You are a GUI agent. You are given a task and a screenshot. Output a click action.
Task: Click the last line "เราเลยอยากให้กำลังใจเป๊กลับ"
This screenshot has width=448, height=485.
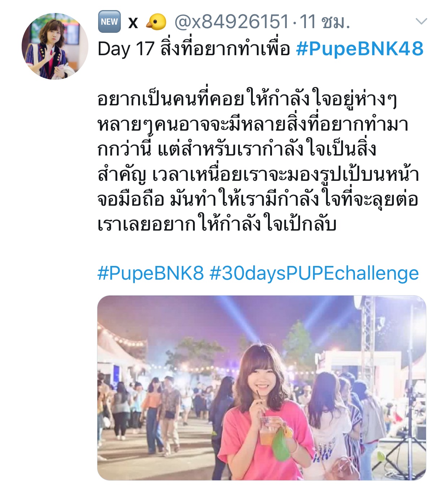pos(217,224)
